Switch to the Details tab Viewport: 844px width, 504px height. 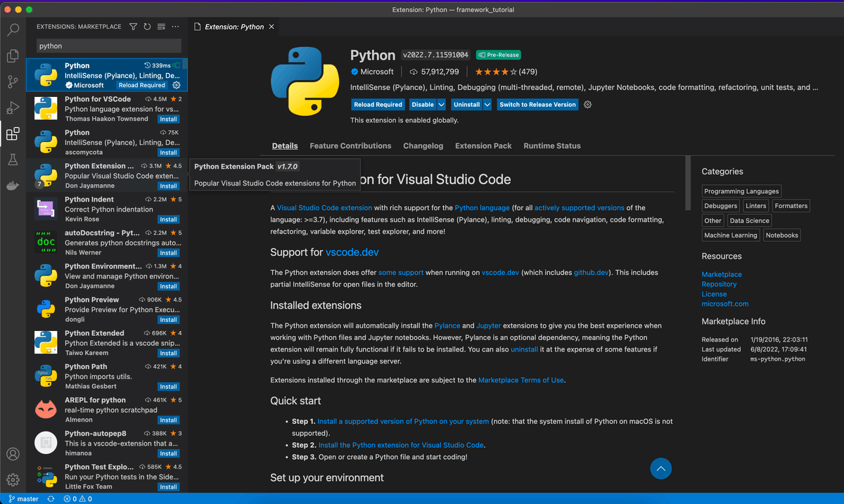[285, 146]
